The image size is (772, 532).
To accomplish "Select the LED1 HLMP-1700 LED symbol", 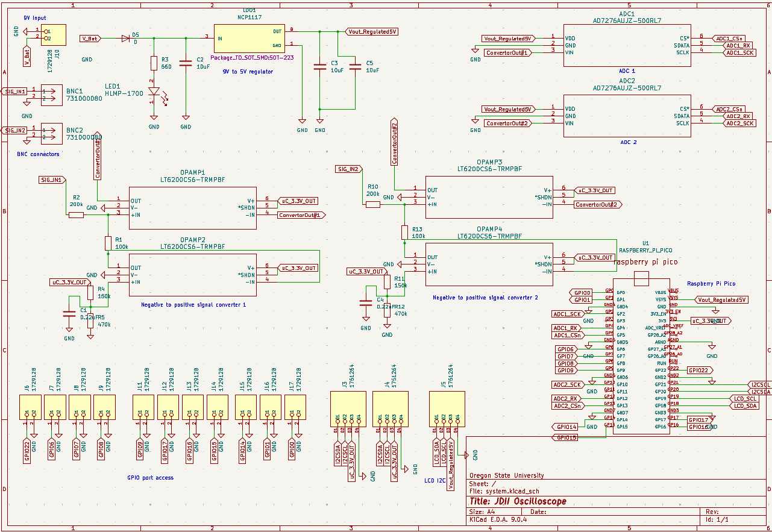I will tap(154, 92).
